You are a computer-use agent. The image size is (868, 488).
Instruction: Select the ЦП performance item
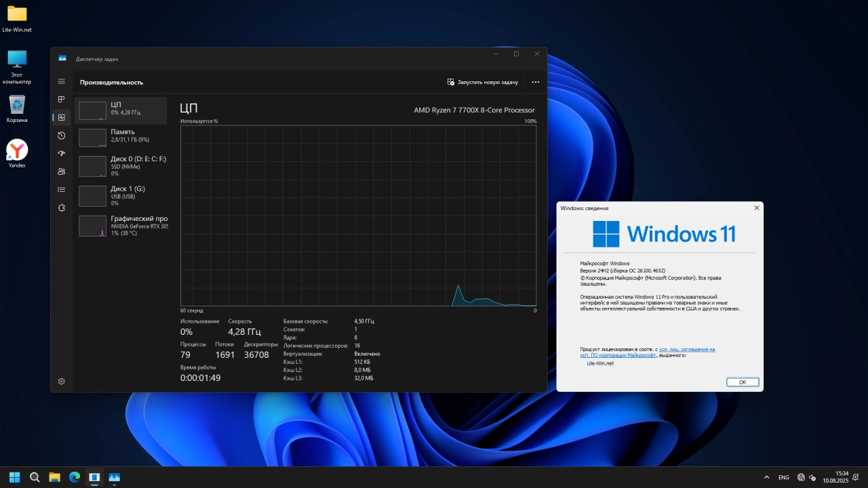[x=121, y=110]
